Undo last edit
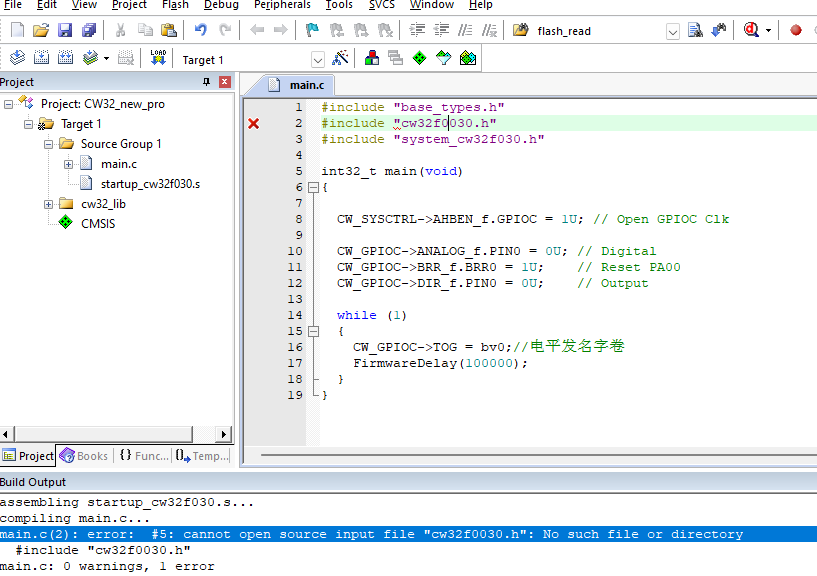The width and height of the screenshot is (817, 576). (x=201, y=30)
